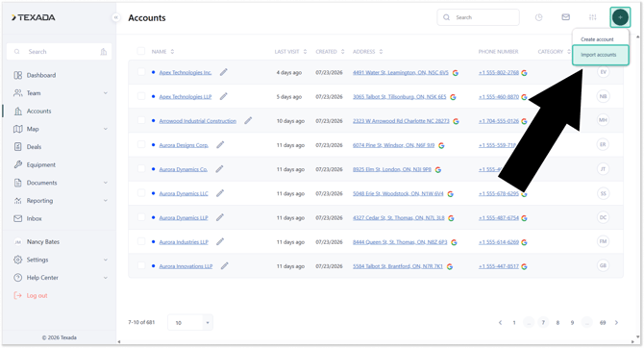Open the Arrowood Industrial Construction account link
Image resolution: width=644 pixels, height=348 pixels.
(198, 121)
